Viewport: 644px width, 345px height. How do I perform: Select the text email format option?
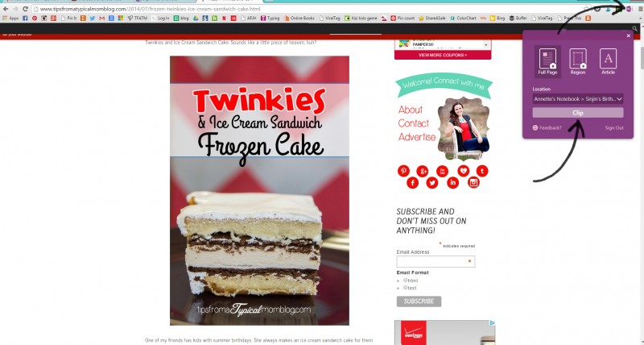click(405, 288)
